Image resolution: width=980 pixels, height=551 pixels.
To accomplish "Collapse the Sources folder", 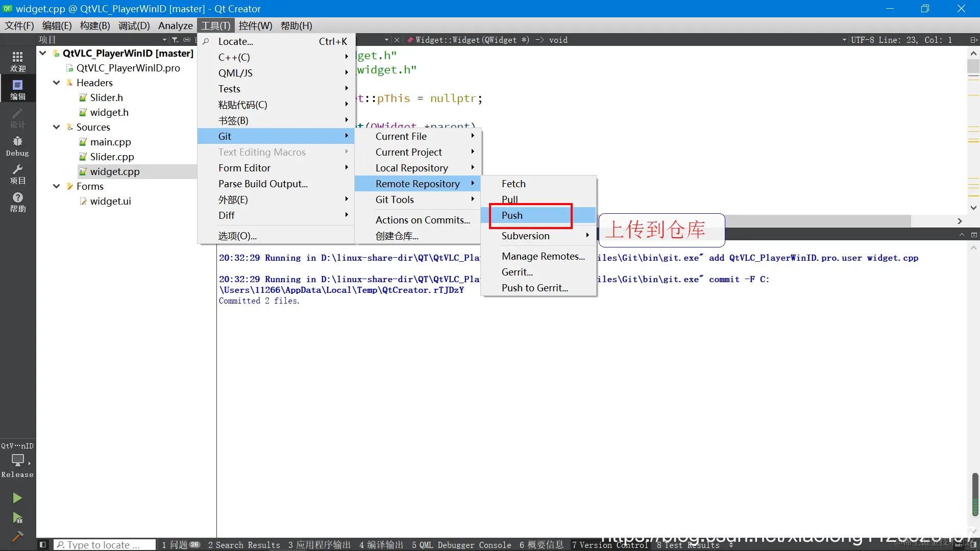I will (x=56, y=127).
